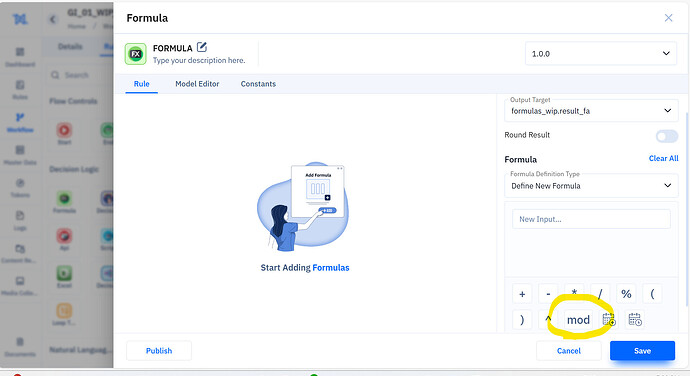Open Logs in the blurred sidebar
Screen dimensions: 690x376
[x=20, y=221]
